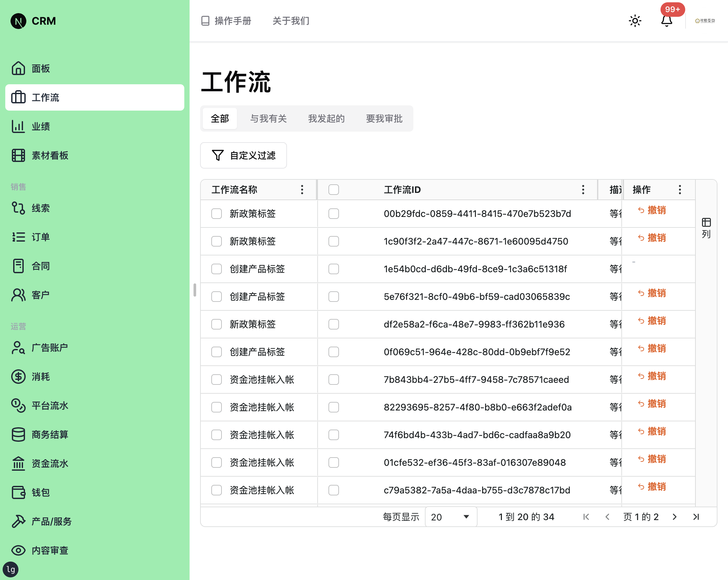
Task: Click 撤销 on the first workflow row
Action: click(x=652, y=210)
